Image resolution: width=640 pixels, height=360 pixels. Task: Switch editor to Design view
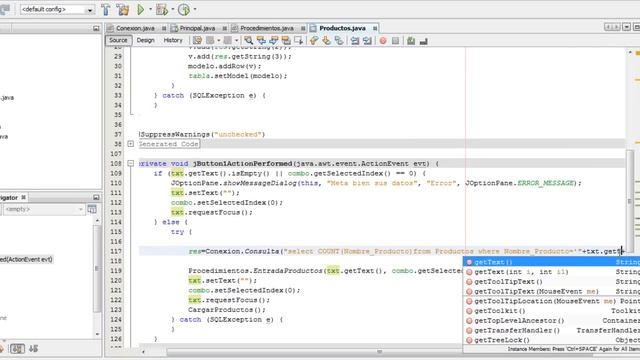145,40
